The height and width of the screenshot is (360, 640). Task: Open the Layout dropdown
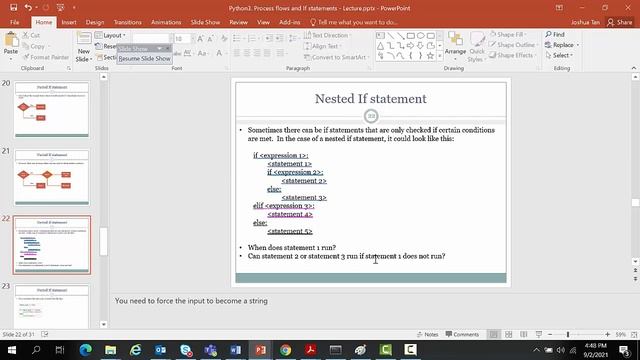coord(110,35)
